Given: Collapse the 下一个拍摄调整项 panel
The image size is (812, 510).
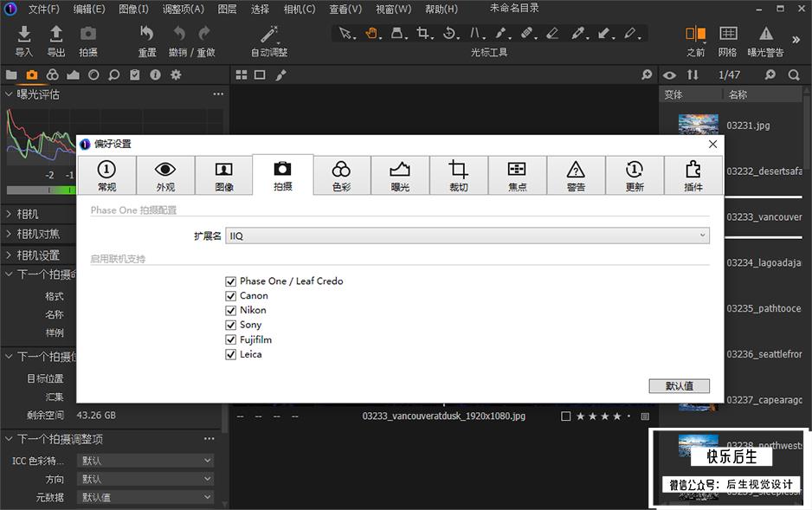Looking at the screenshot, I should pos(9,439).
